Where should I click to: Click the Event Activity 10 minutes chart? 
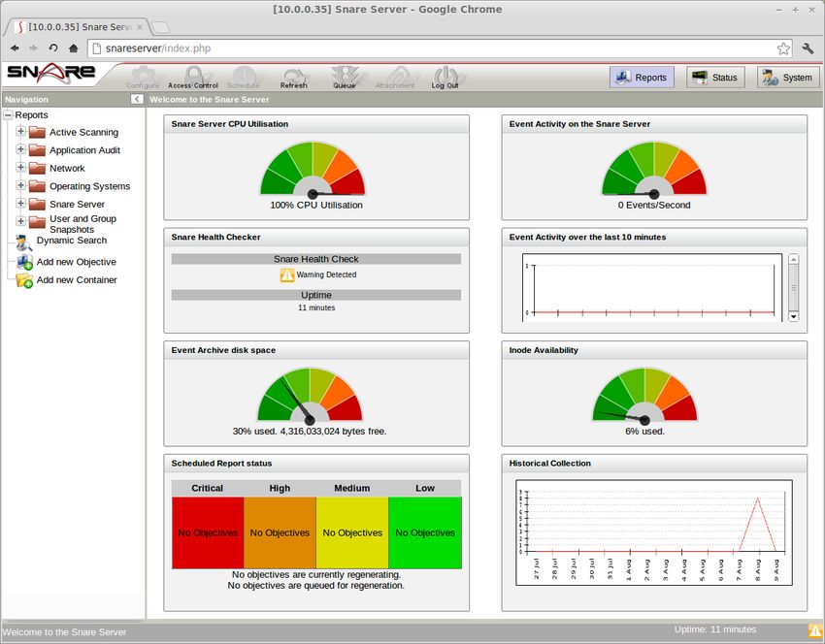[x=652, y=288]
